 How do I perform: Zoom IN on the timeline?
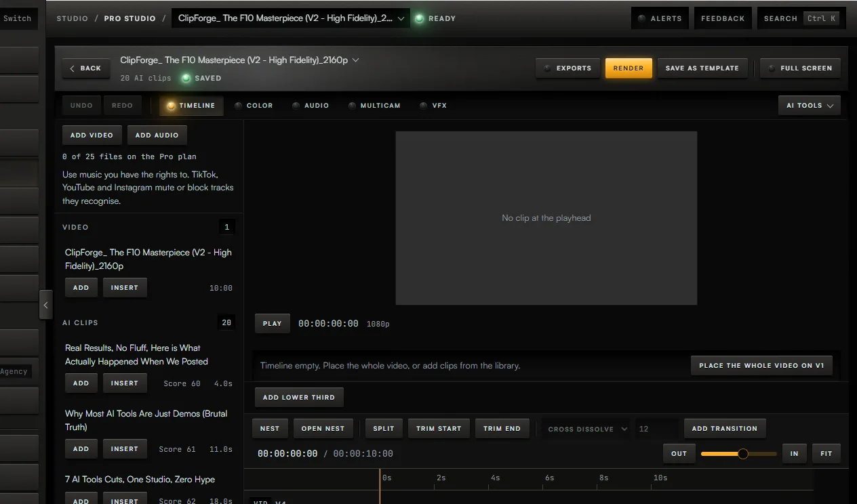tap(795, 454)
